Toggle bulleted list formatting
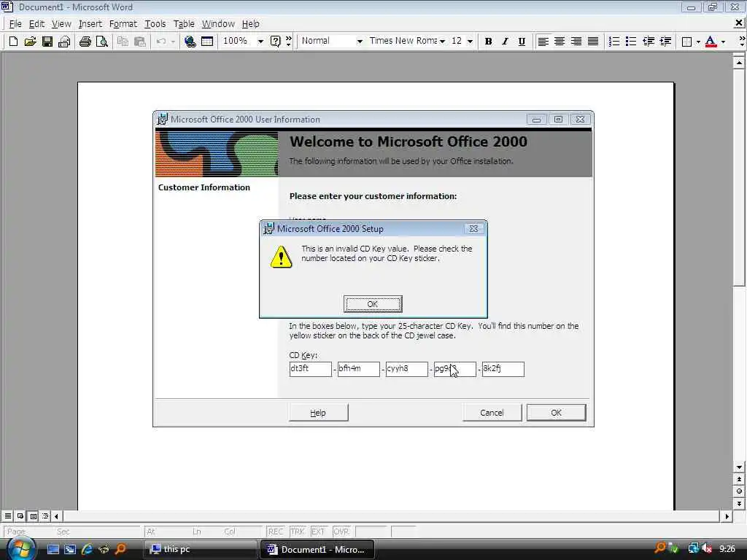This screenshot has width=747, height=560. pos(631,42)
